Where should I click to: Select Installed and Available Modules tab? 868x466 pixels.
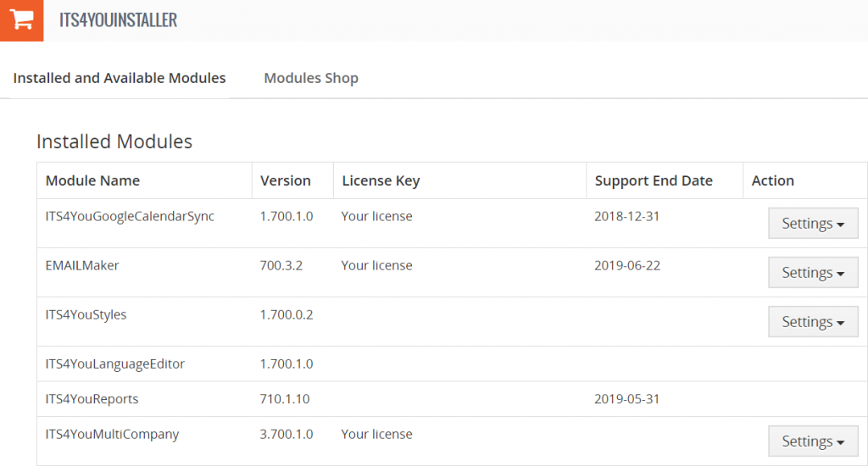click(120, 78)
